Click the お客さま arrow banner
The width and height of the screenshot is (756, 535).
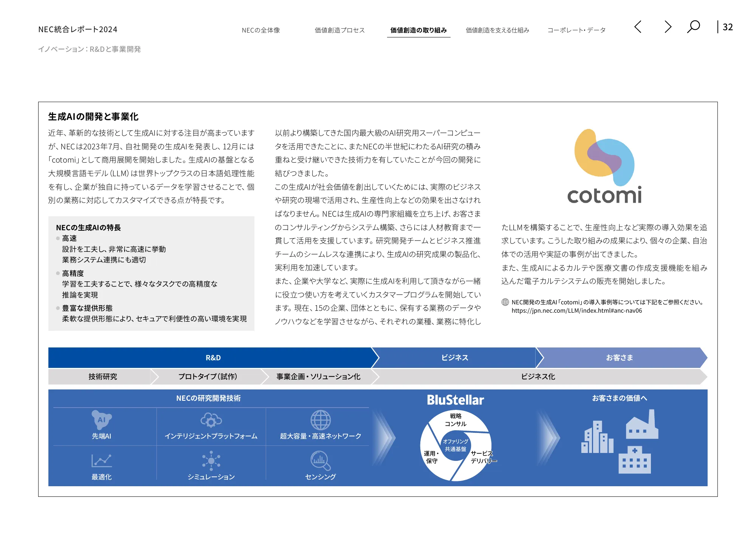pos(619,358)
